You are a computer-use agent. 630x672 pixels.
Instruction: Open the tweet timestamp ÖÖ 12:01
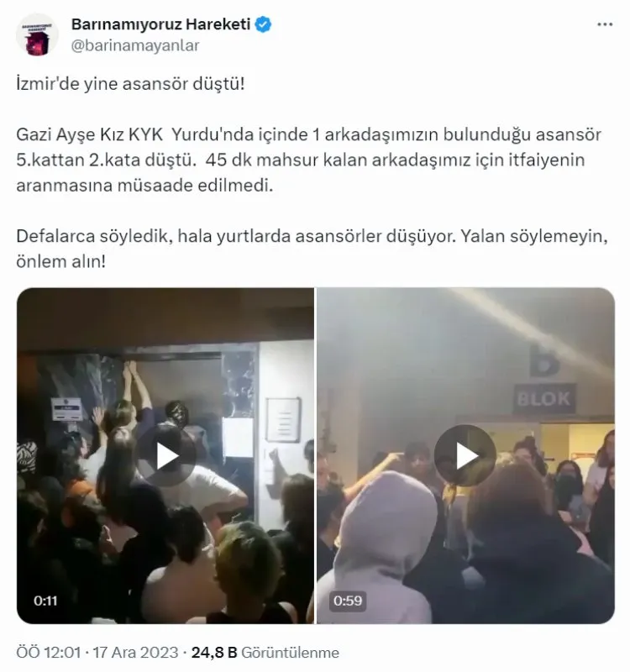(x=48, y=653)
